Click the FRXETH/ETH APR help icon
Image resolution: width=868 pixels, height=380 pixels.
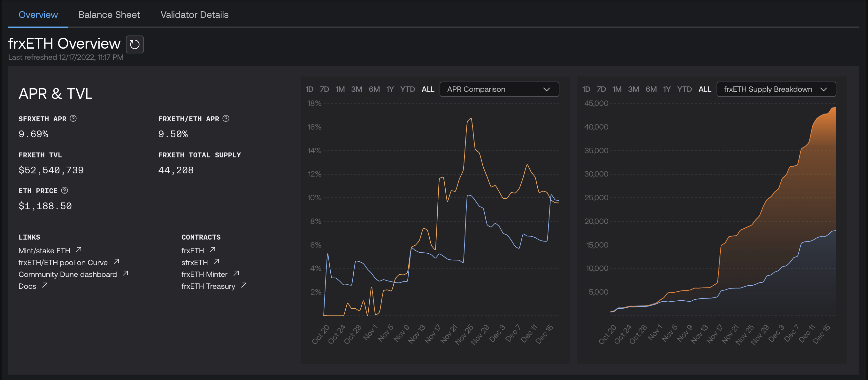(x=226, y=118)
